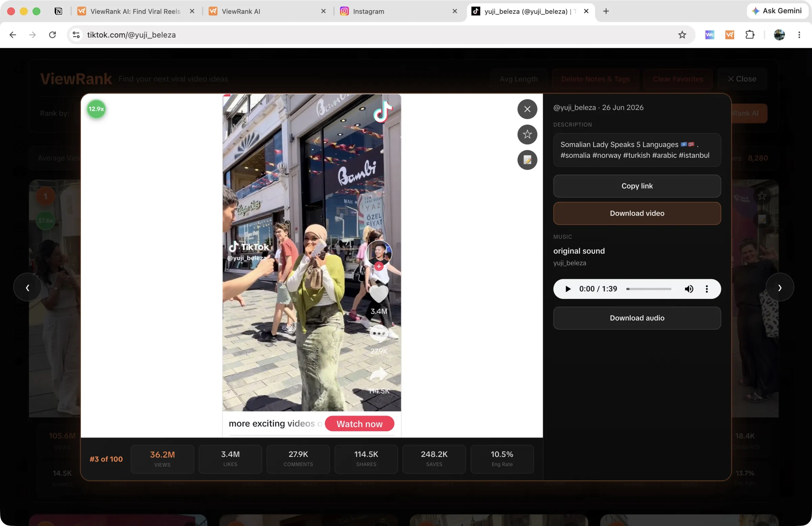Screen dimensions: 812x526
Task: Click the Download audio button
Action: pyautogui.click(x=637, y=318)
